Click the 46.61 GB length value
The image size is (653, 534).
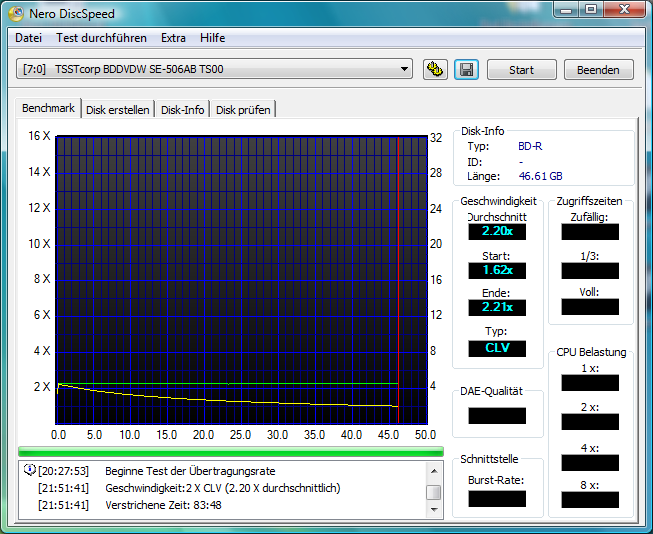(x=540, y=176)
